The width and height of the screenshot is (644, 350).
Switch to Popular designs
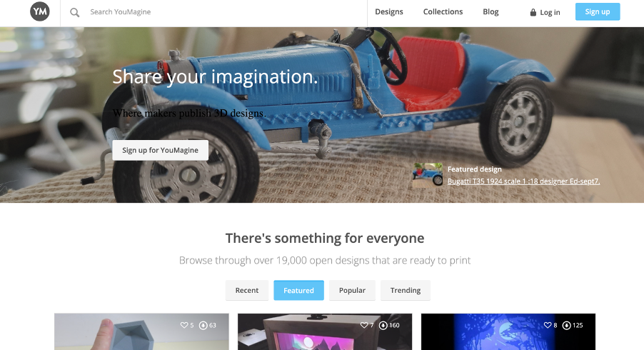pos(352,291)
